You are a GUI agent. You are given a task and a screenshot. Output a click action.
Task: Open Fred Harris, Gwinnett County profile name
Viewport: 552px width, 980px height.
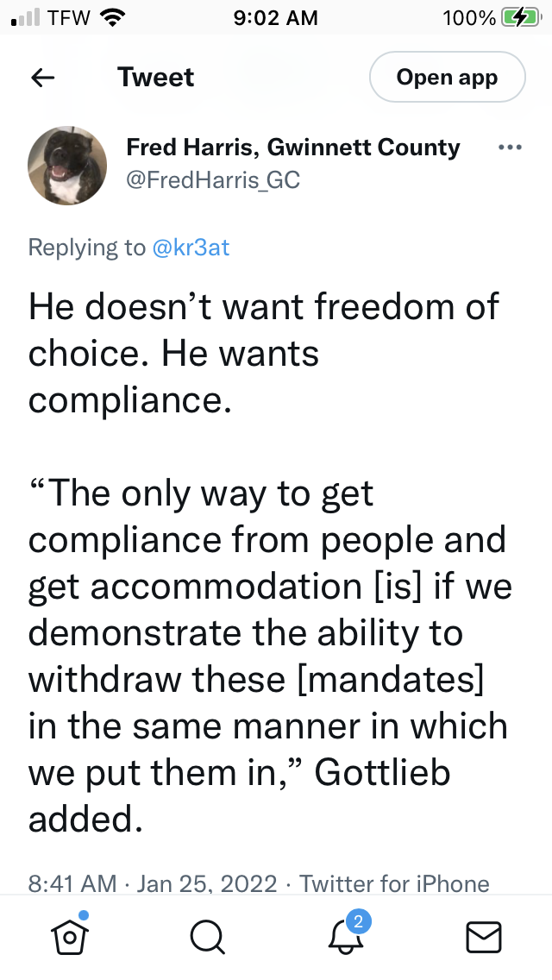tap(293, 148)
